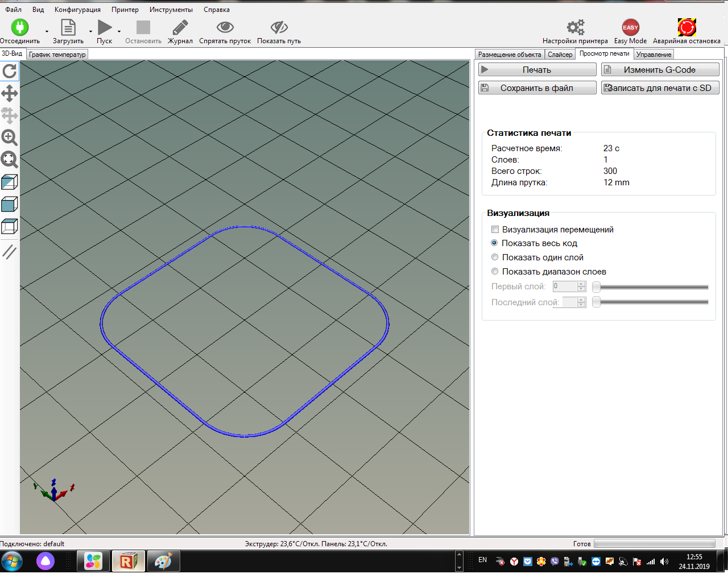Click Show travel path (Показать путь) icon
The height and width of the screenshot is (582, 728).
point(279,27)
